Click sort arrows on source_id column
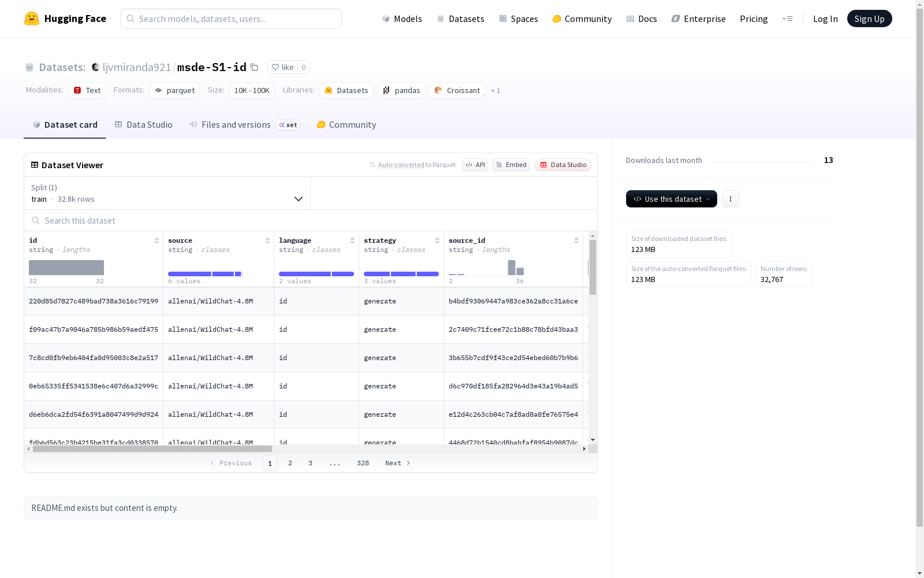The height and width of the screenshot is (578, 924). click(576, 240)
